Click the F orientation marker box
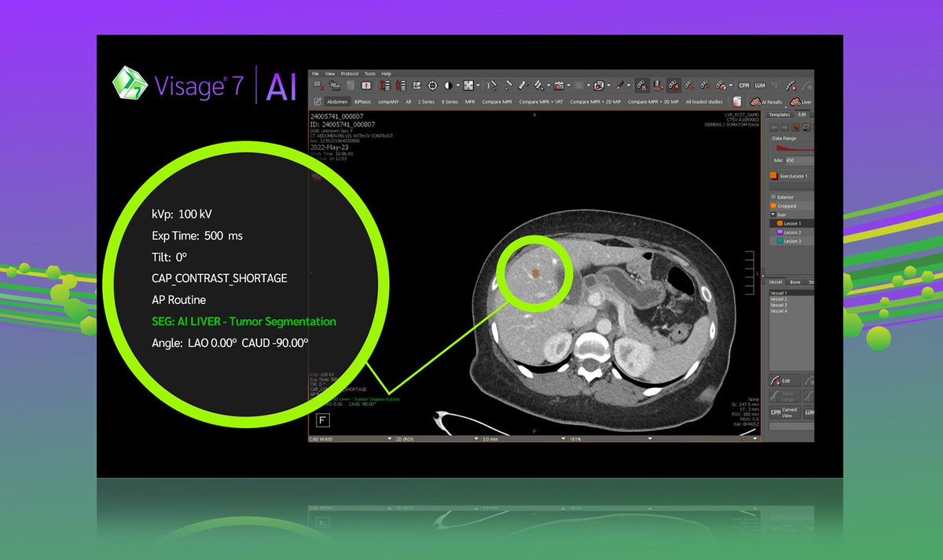The height and width of the screenshot is (560, 943). click(x=322, y=420)
